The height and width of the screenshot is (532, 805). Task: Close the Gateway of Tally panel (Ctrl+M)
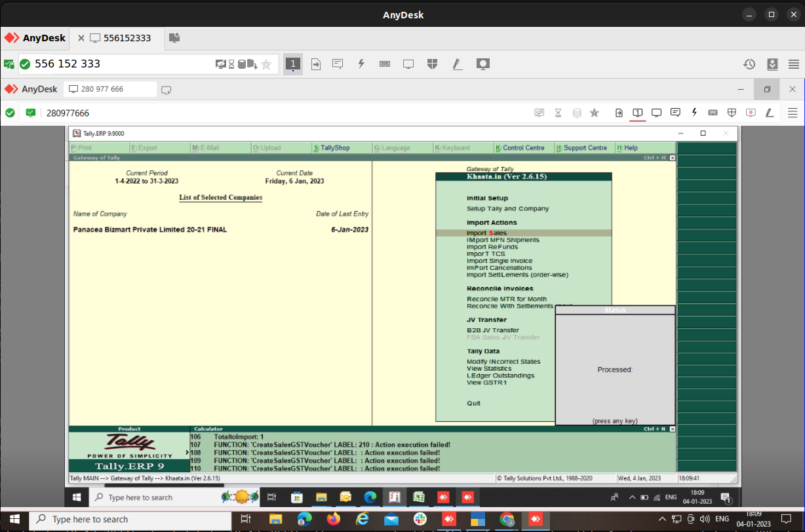pos(673,158)
